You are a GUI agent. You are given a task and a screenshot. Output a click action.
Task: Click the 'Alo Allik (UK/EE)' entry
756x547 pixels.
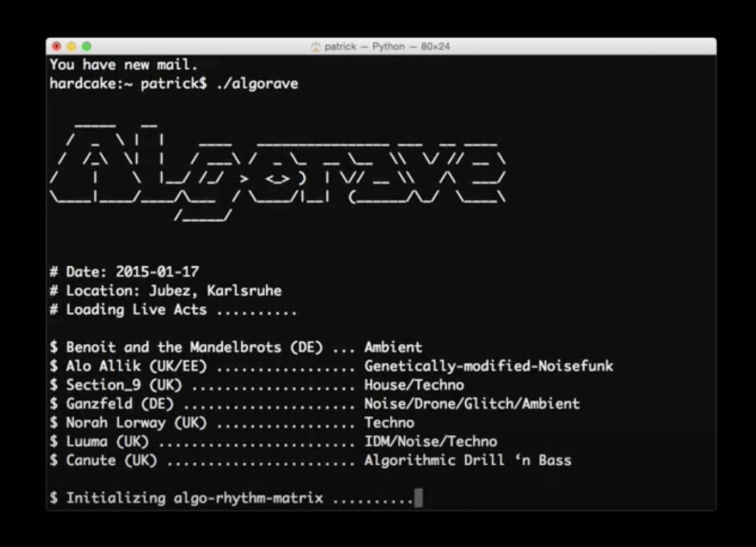[136, 366]
